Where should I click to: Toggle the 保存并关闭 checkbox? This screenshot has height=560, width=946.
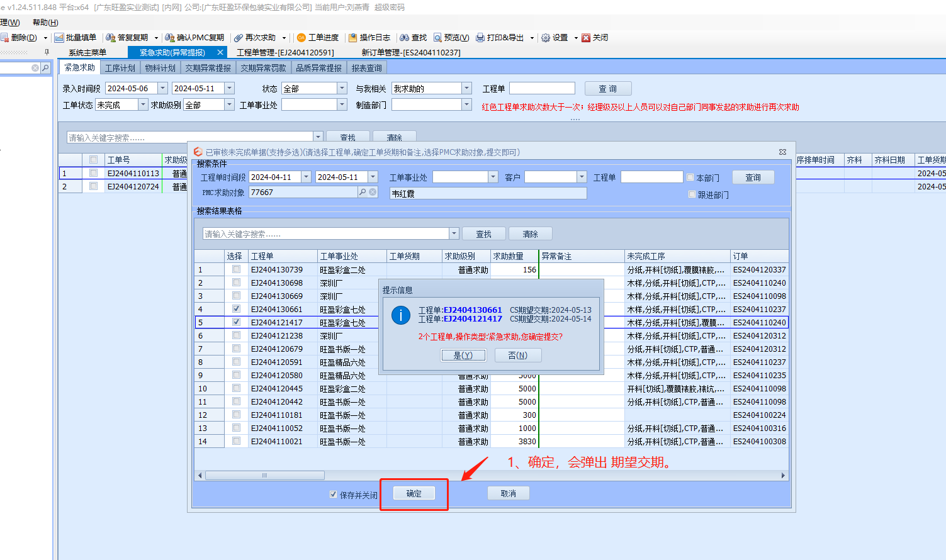click(x=333, y=495)
